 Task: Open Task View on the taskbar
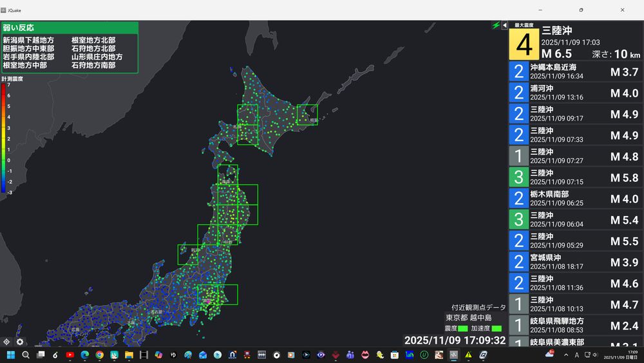tap(40, 355)
